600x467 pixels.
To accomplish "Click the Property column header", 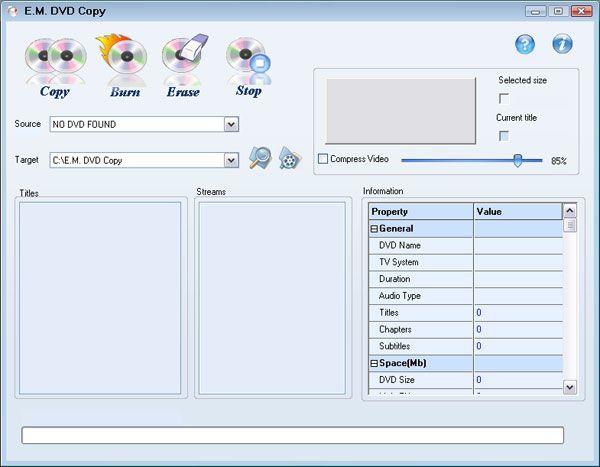I will coord(421,212).
